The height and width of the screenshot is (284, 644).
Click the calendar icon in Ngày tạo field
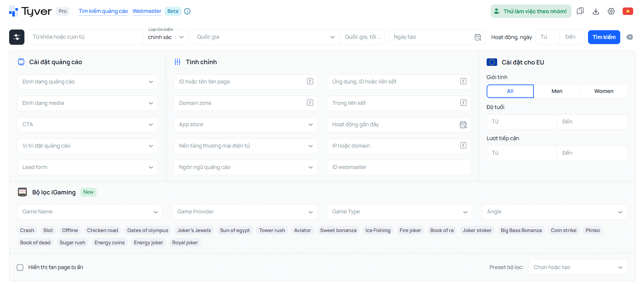tap(478, 37)
